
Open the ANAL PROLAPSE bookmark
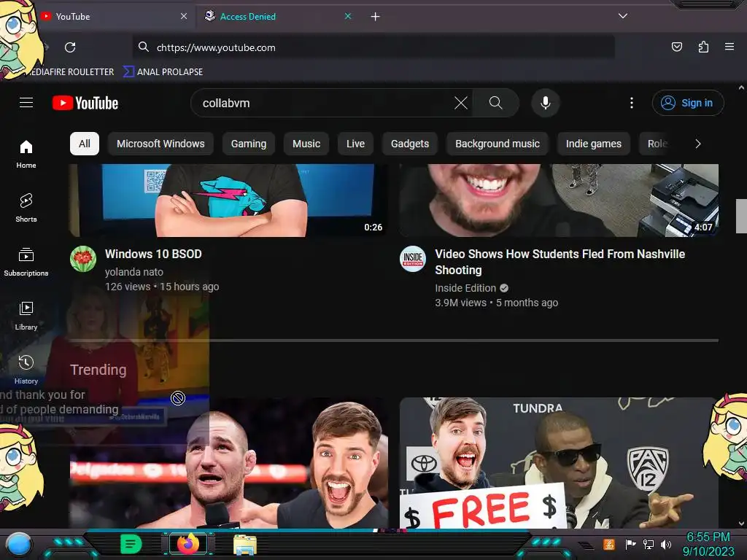pyautogui.click(x=163, y=72)
